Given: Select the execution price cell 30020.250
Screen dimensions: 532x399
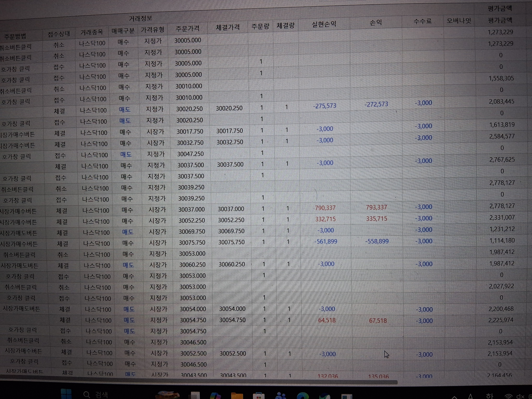Looking at the screenshot, I should pyautogui.click(x=229, y=108).
